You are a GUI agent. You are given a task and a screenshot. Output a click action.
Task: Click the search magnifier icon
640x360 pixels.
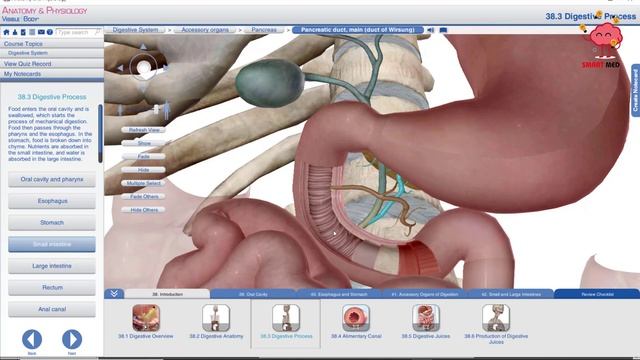coord(98,32)
